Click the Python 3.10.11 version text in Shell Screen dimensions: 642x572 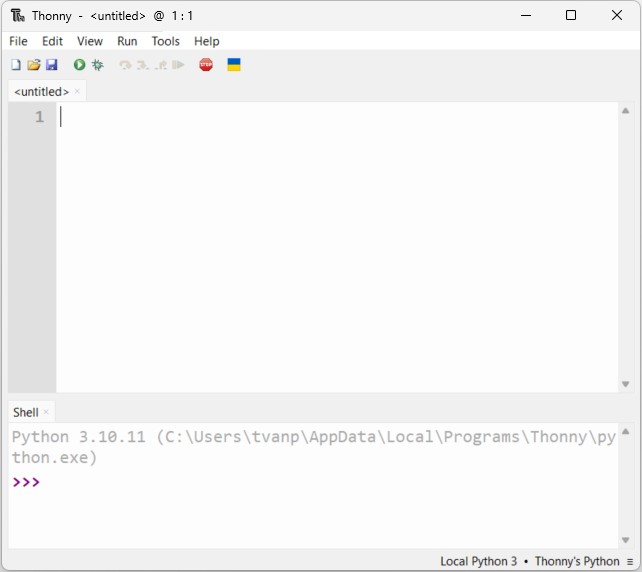pyautogui.click(x=79, y=437)
